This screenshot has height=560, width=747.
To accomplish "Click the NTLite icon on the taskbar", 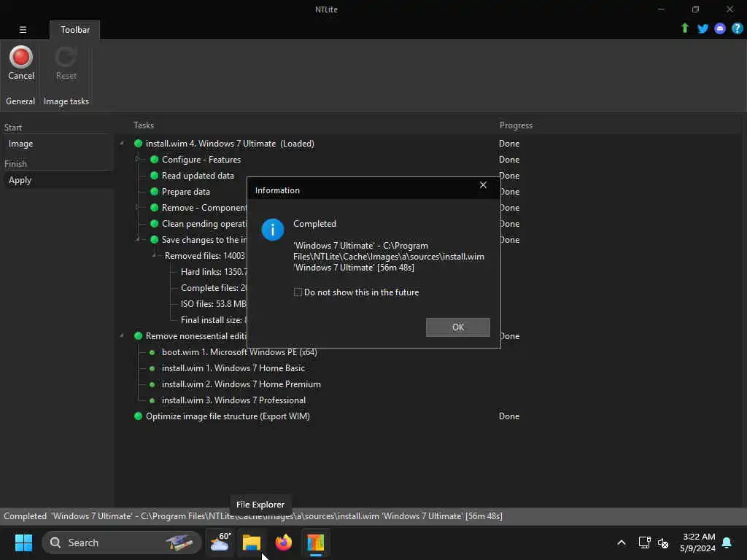I will click(x=315, y=542).
